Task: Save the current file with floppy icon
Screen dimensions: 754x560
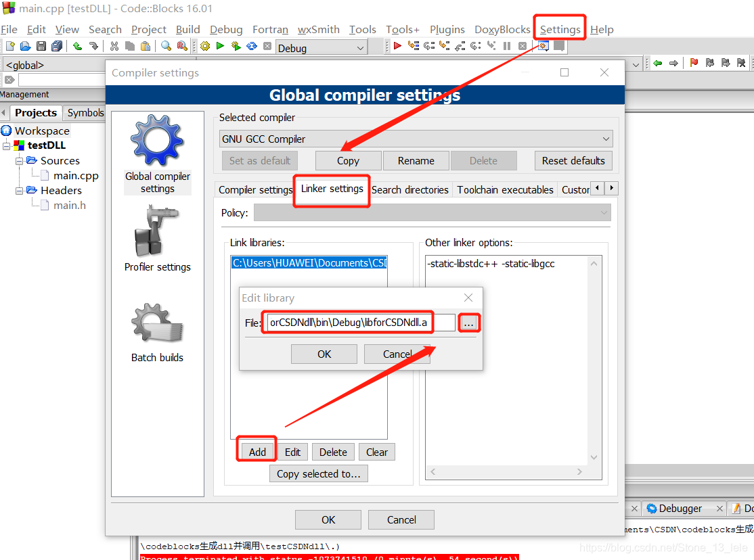Action: point(41,46)
